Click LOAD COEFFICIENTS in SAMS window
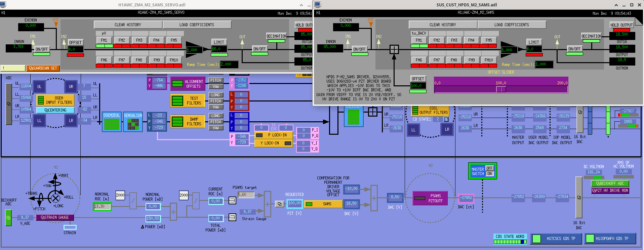Image resolution: width=644 pixels, height=250 pixels. coord(512,25)
